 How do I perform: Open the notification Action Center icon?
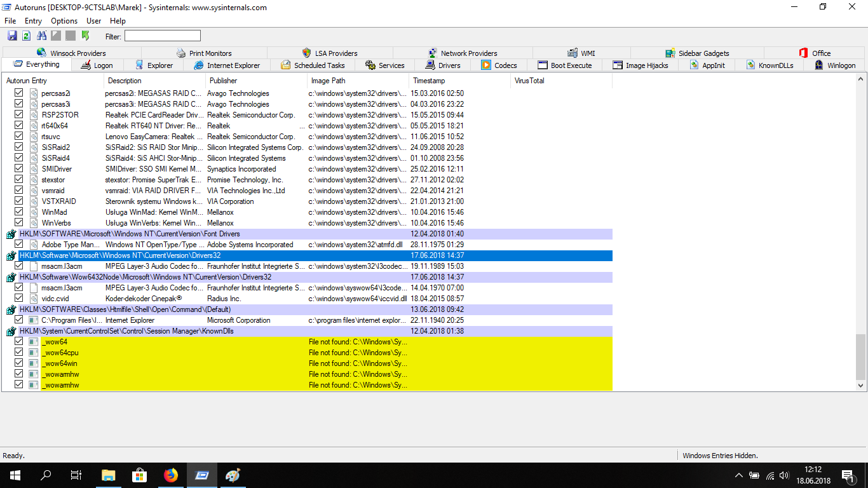848,475
